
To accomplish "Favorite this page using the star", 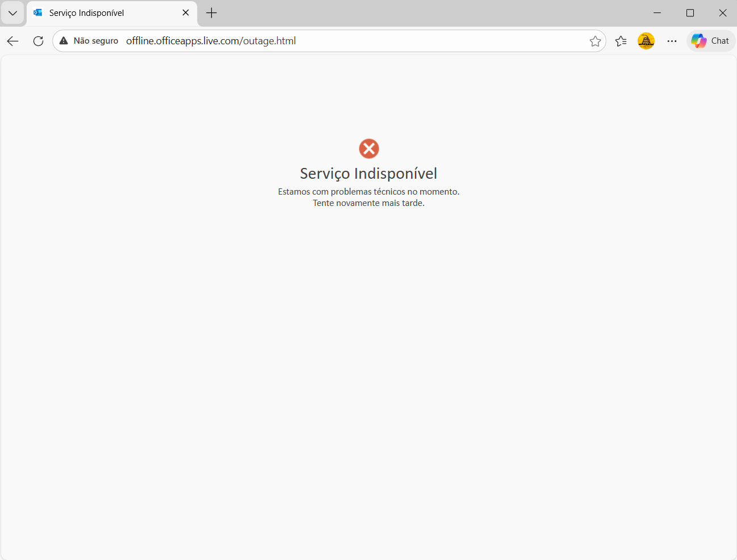I will [595, 41].
